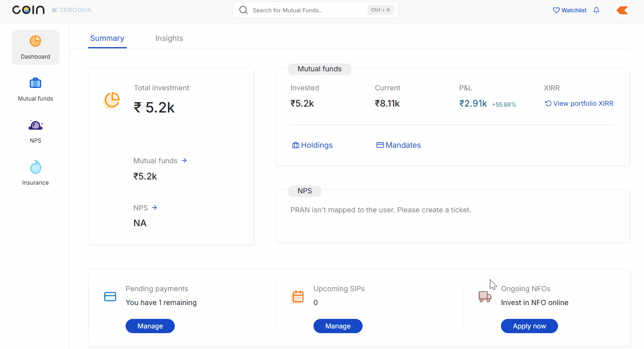Open the Dashboard sidebar icon

(x=35, y=41)
